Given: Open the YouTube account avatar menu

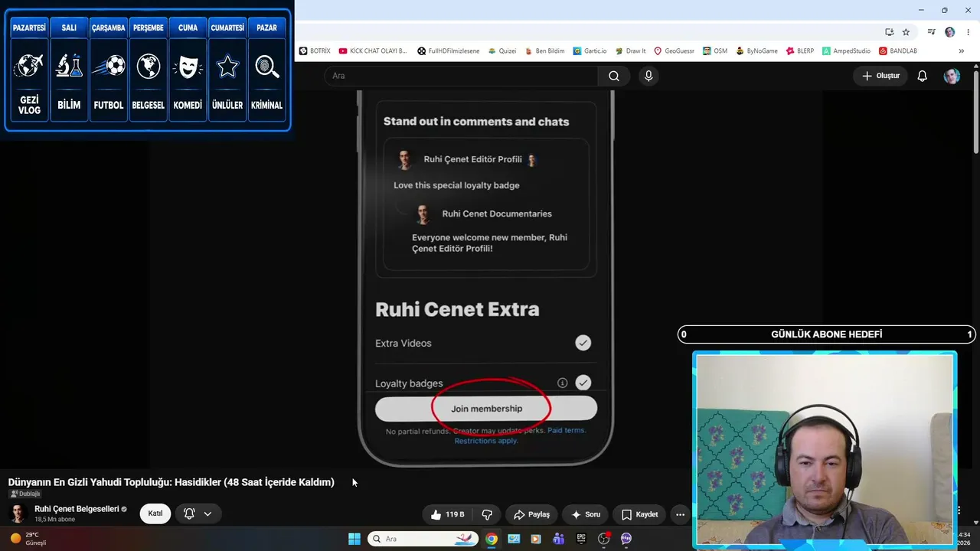Looking at the screenshot, I should click(x=952, y=76).
